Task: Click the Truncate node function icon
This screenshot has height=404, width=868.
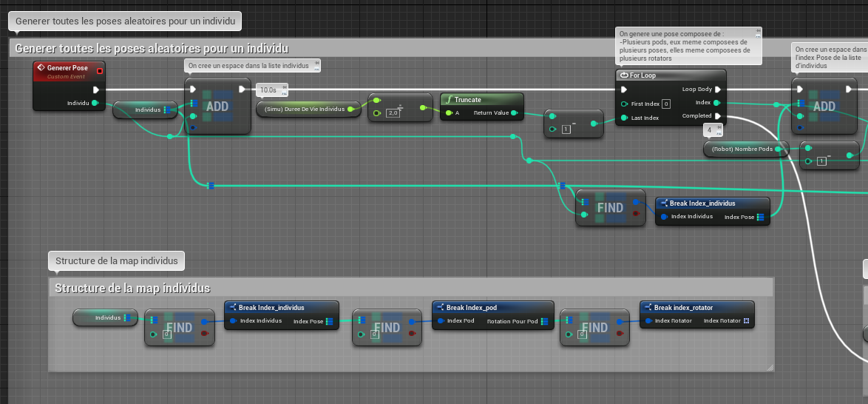Action: pos(449,99)
